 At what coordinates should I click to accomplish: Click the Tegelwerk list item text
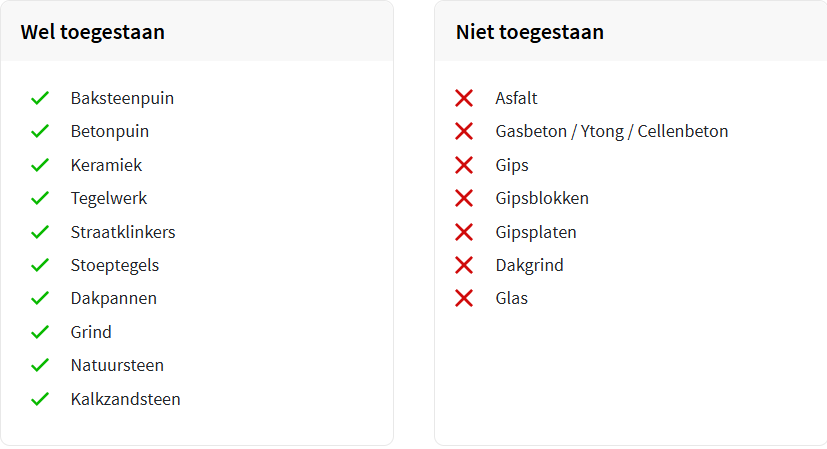click(109, 198)
